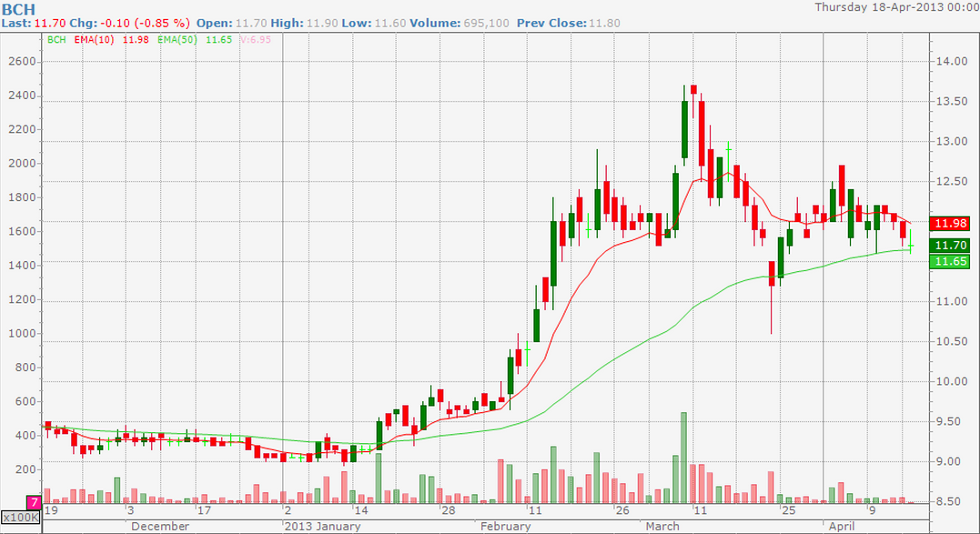Click the 2600 volume axis label
This screenshot has height=534, width=980.
pyautogui.click(x=23, y=61)
